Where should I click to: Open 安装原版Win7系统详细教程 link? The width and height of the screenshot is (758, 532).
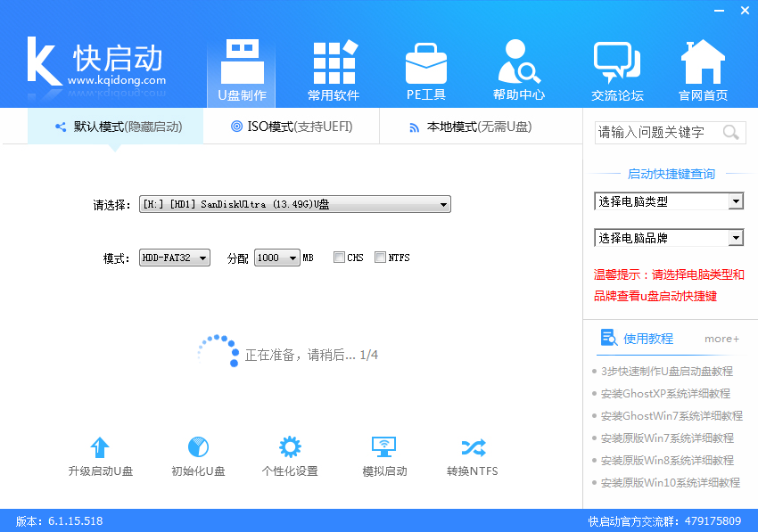667,438
